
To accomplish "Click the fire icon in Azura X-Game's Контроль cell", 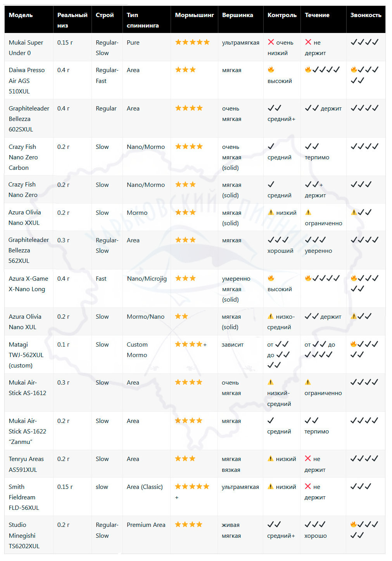I will click(271, 278).
